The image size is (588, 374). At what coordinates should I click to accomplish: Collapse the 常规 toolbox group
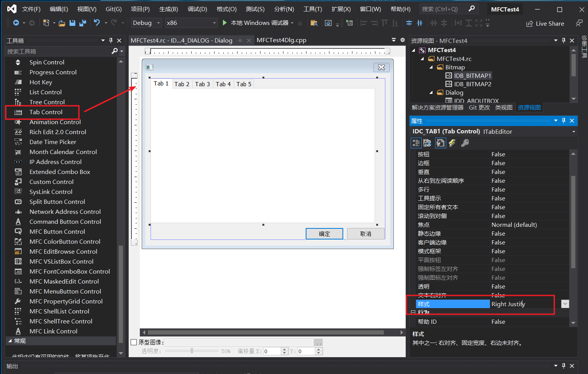(x=10, y=341)
